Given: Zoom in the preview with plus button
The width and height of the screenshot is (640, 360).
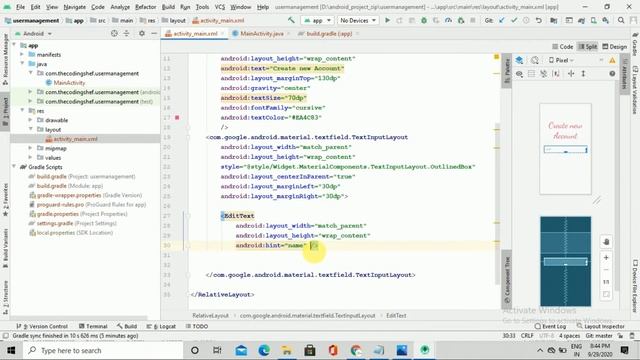Looking at the screenshot, I should click(606, 258).
